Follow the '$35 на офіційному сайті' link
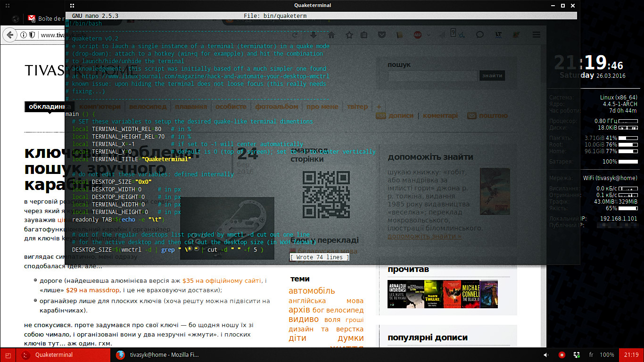This screenshot has height=362, width=644. pyautogui.click(x=223, y=281)
